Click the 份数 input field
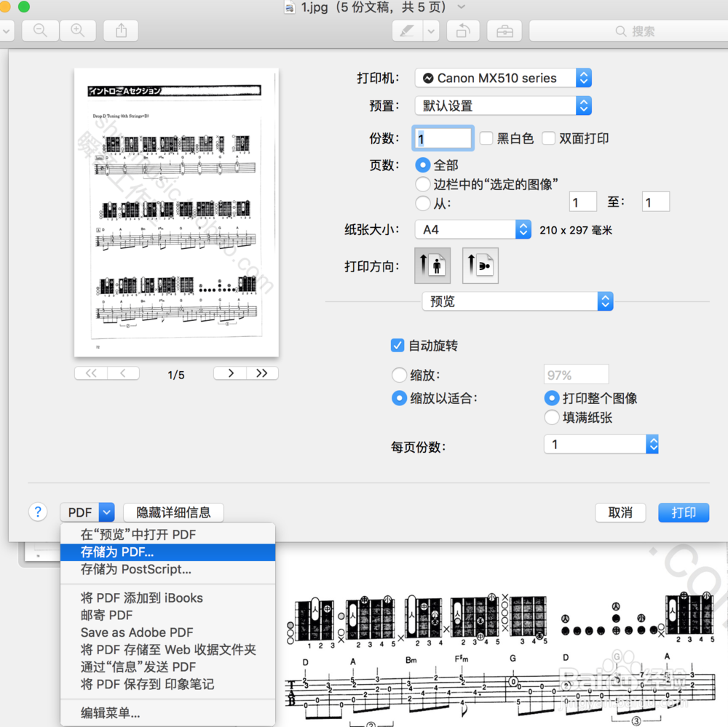The width and height of the screenshot is (728, 727). (443, 138)
